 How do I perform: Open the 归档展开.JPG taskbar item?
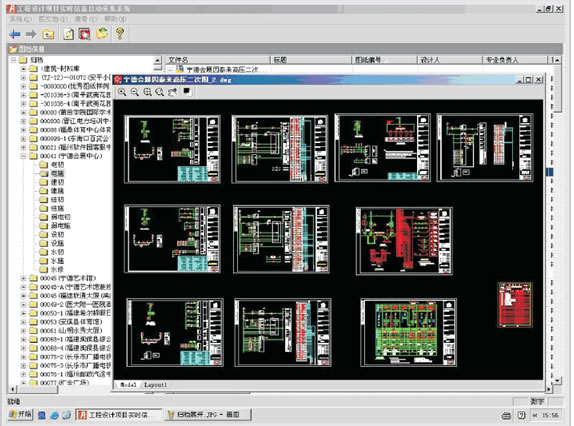click(208, 415)
